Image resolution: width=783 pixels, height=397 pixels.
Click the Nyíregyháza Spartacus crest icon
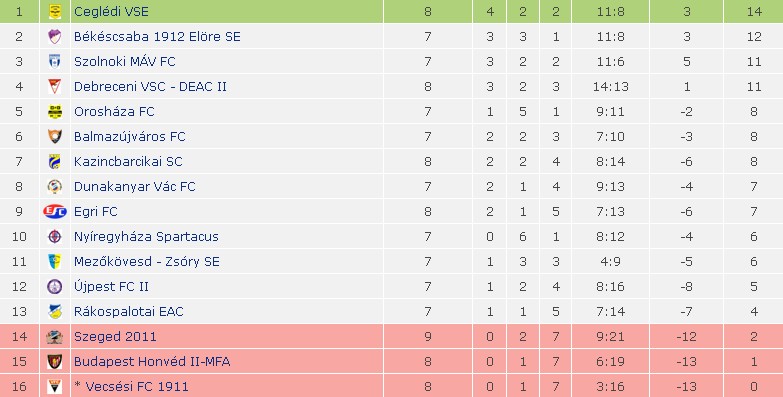point(55,236)
